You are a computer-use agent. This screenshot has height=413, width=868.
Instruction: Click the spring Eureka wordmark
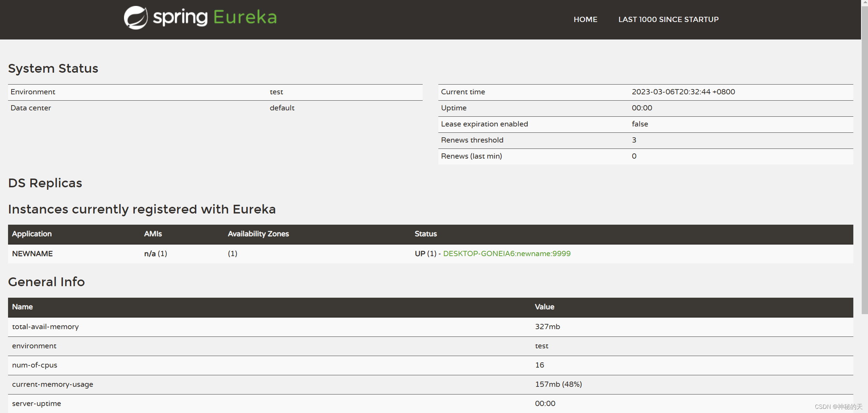215,17
